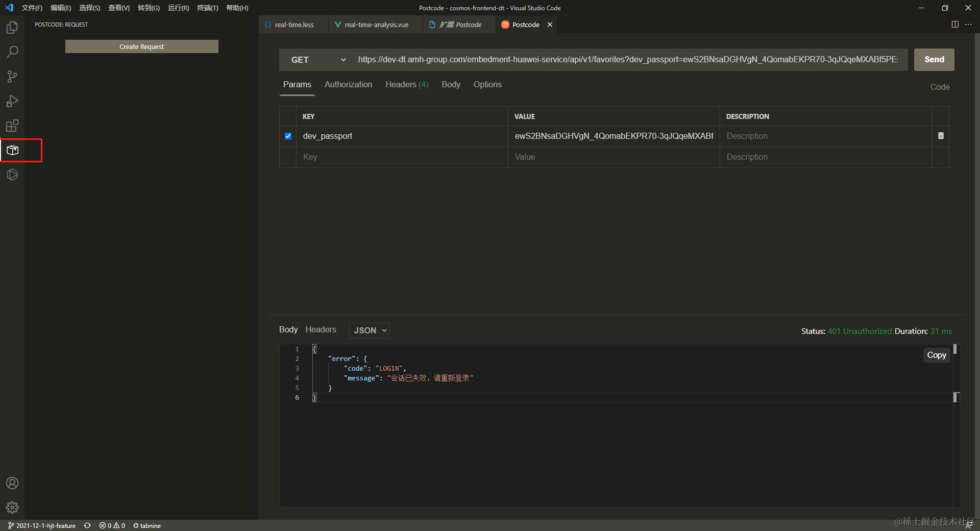
Task: Edit the dev_passport key field
Action: coord(402,136)
